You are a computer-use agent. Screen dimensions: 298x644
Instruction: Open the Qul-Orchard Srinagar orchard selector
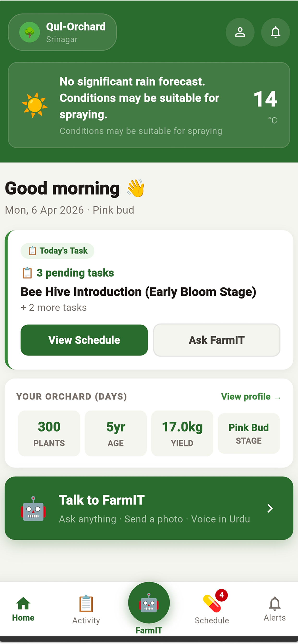(62, 32)
